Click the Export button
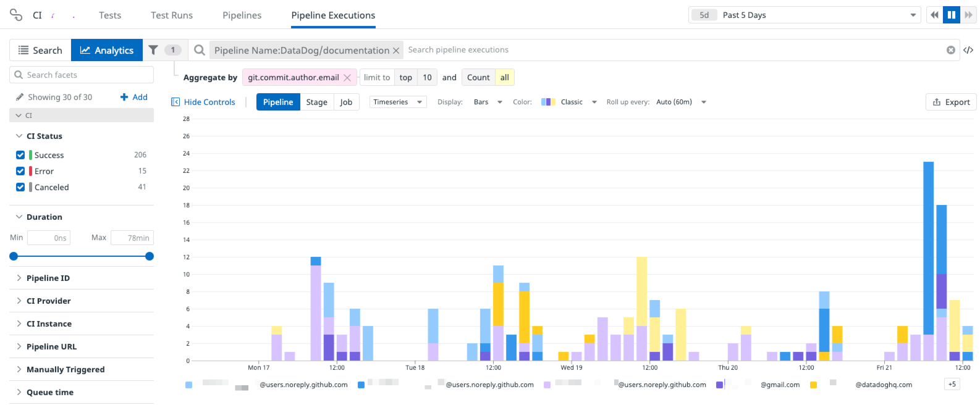 coord(951,102)
